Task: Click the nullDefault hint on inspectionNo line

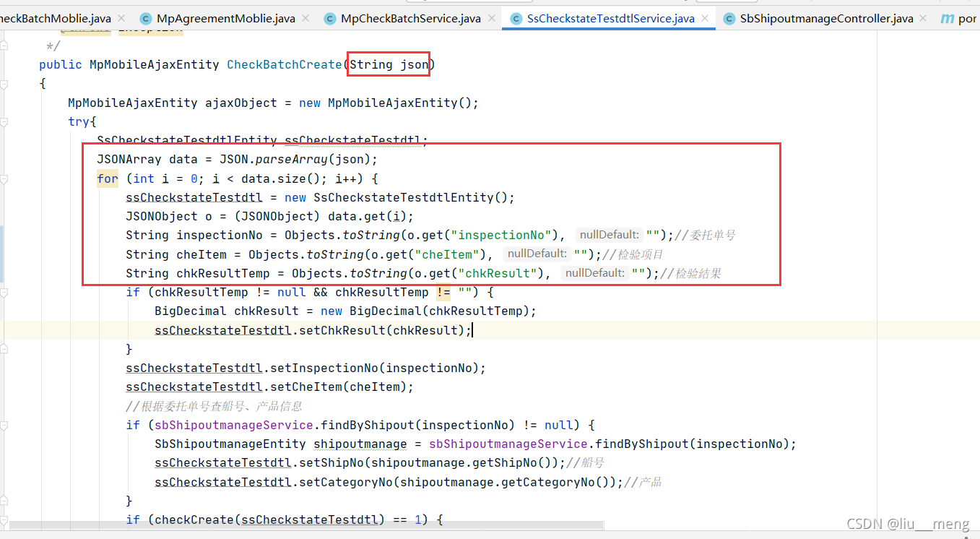Action: (609, 235)
